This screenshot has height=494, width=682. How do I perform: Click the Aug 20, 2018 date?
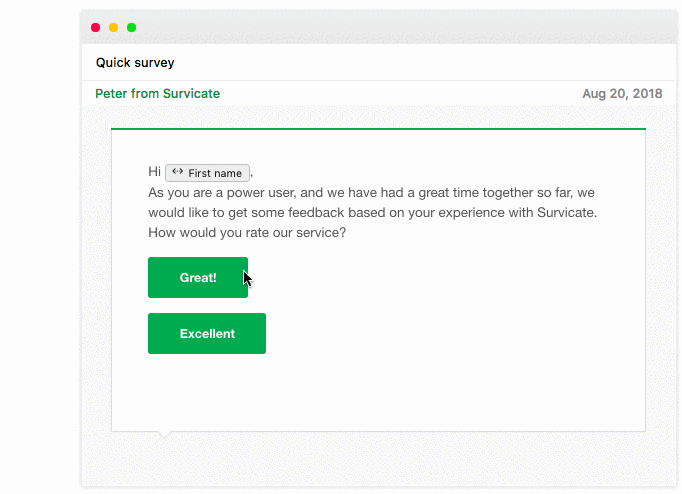pos(622,93)
